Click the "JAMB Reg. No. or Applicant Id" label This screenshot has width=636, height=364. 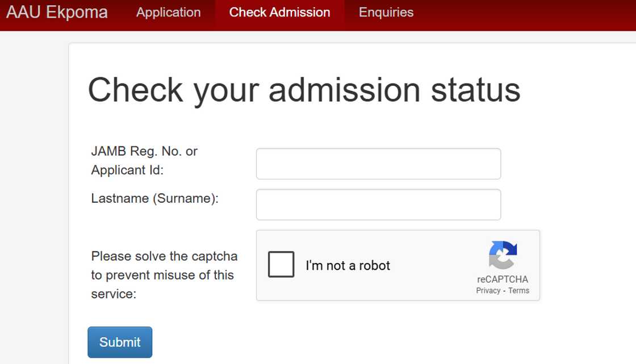pos(144,160)
